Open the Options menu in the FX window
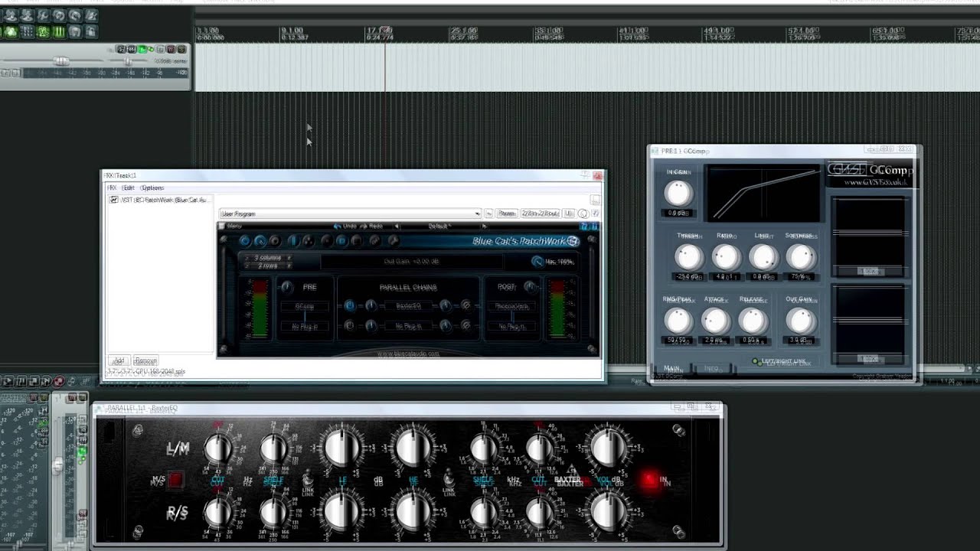 pyautogui.click(x=152, y=187)
